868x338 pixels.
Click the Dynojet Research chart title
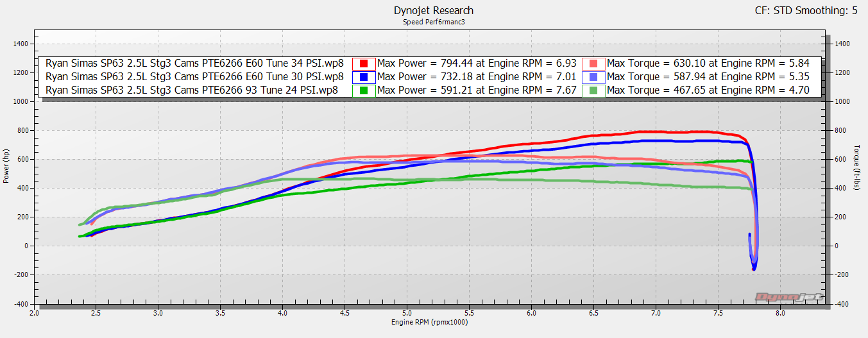click(434, 10)
